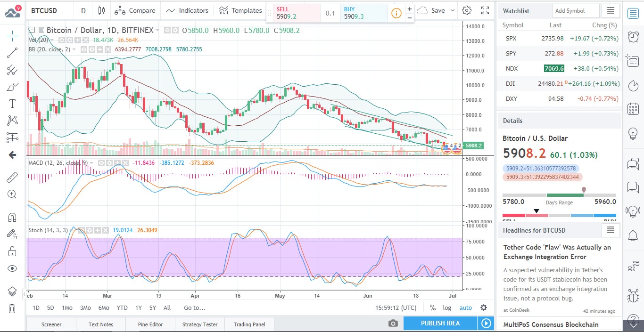Toggle visibility of main Bitcoin series
The width and height of the screenshot is (644, 332).
tap(167, 30)
